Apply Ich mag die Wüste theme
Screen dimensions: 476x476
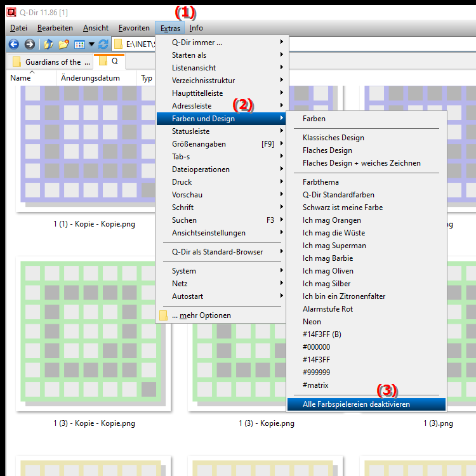(x=366, y=233)
